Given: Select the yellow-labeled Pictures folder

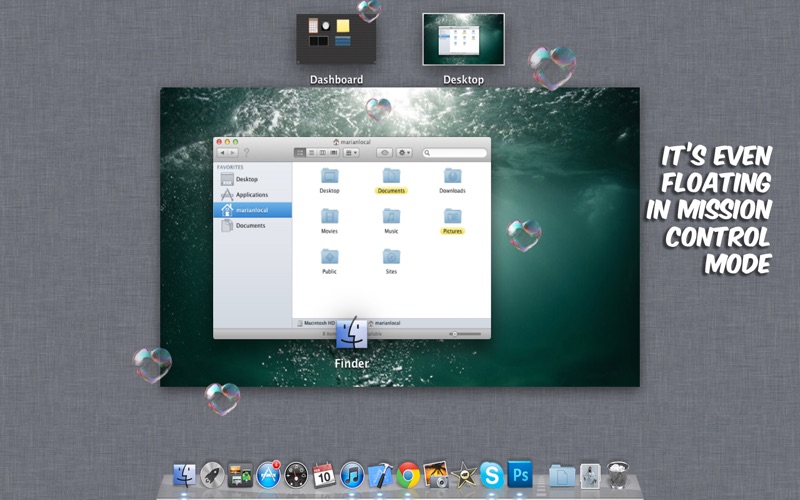Looking at the screenshot, I should (x=453, y=220).
